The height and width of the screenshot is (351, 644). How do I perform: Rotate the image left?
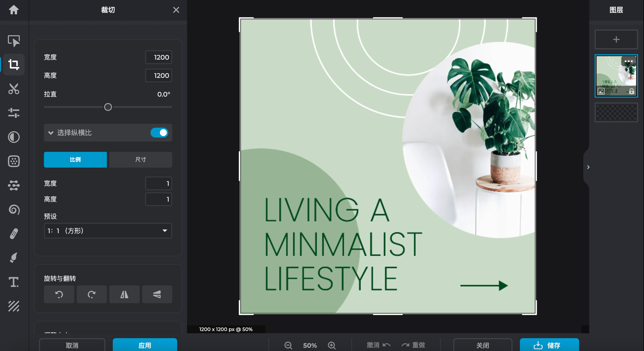[x=59, y=294]
